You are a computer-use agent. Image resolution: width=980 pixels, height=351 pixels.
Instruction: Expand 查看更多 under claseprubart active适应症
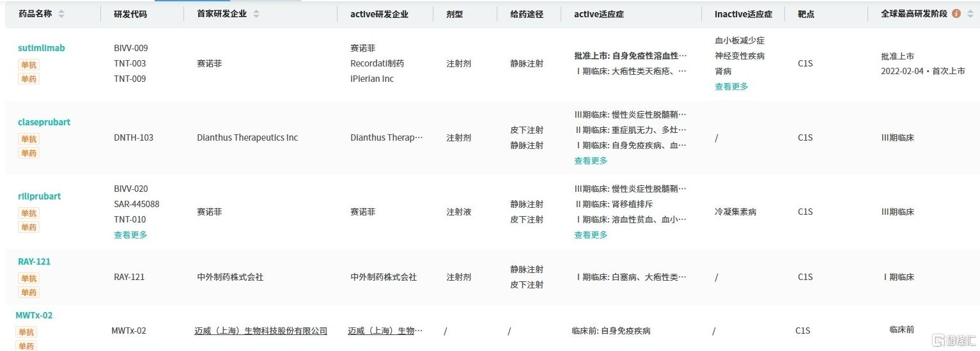(x=591, y=160)
